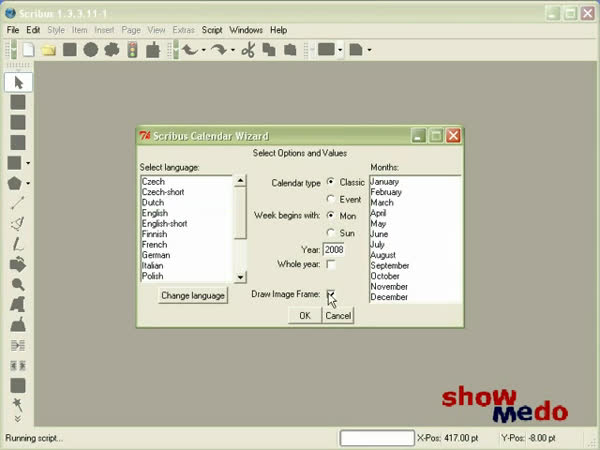Open a file with the folder icon
Image resolution: width=600 pixels, height=450 pixels.
coord(49,50)
